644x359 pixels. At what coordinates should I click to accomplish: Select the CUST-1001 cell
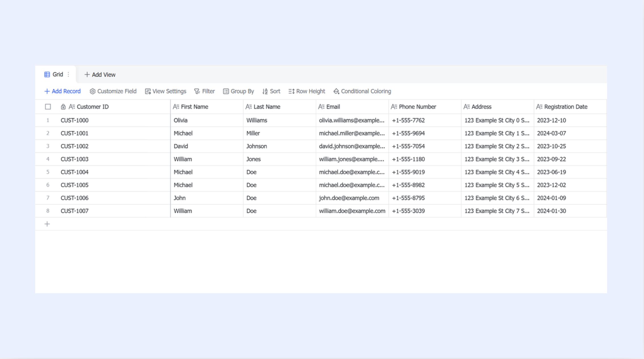[x=113, y=133]
